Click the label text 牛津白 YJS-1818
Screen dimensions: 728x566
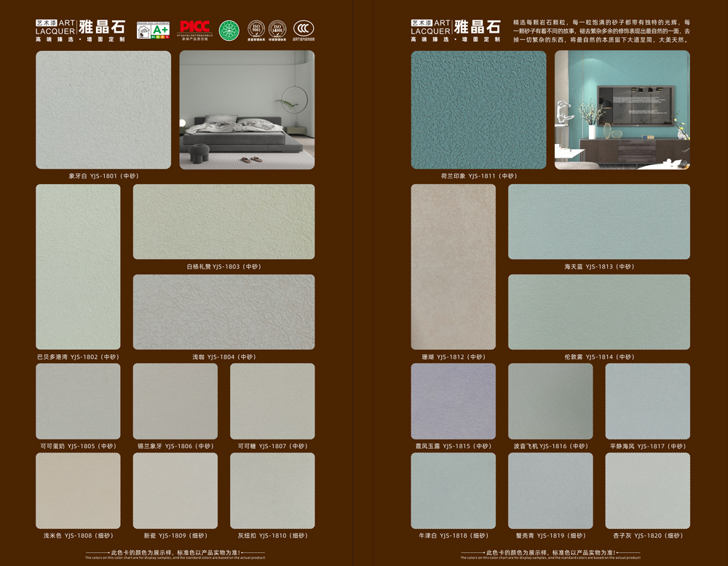click(443, 535)
